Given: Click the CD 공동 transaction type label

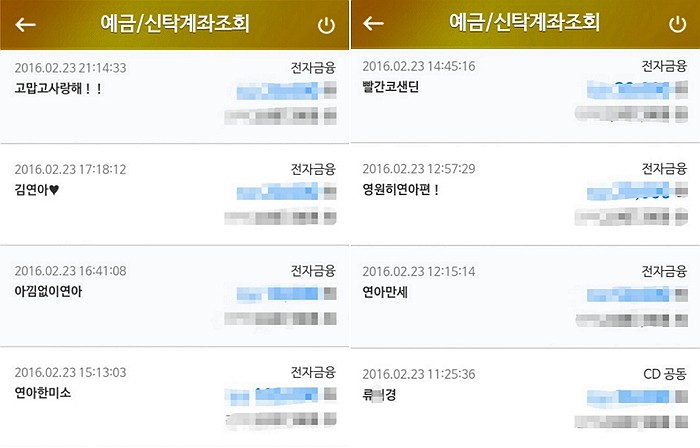Looking at the screenshot, I should tap(665, 373).
